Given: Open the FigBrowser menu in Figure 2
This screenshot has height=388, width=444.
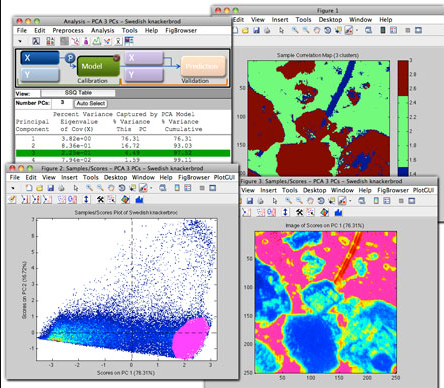Looking at the screenshot, I should pyautogui.click(x=194, y=177).
